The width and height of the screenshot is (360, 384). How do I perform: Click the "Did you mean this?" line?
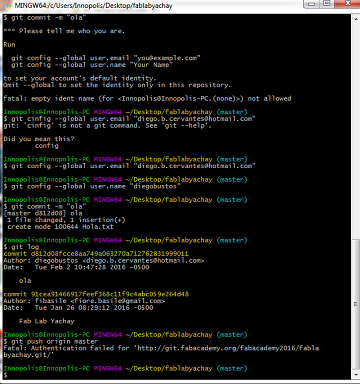point(39,139)
